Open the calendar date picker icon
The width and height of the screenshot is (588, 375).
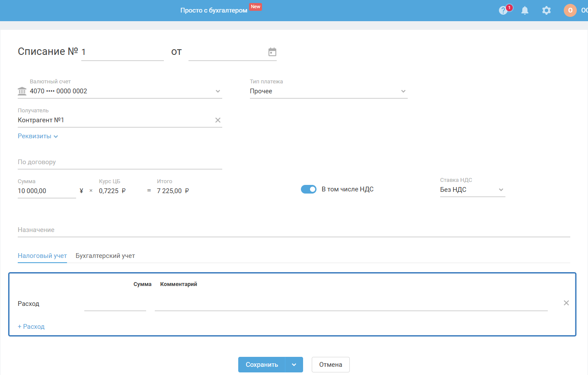(x=272, y=52)
